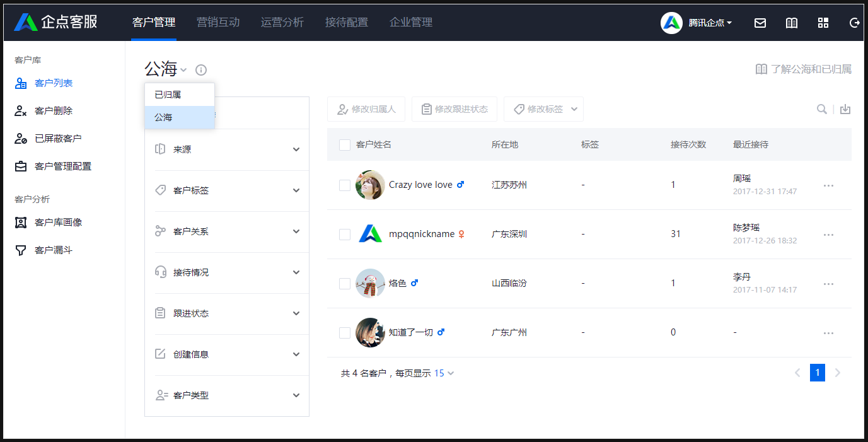
Task: Open more options for Crazy love love row
Action: pyautogui.click(x=828, y=185)
